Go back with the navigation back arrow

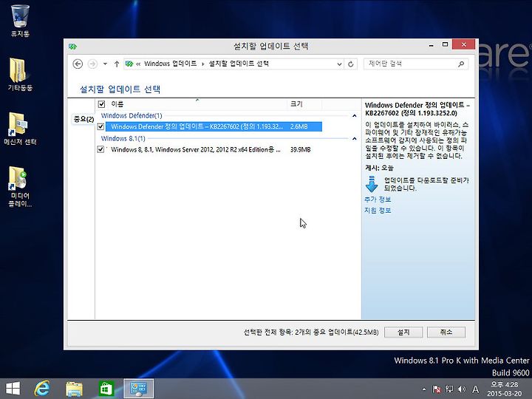(78, 64)
